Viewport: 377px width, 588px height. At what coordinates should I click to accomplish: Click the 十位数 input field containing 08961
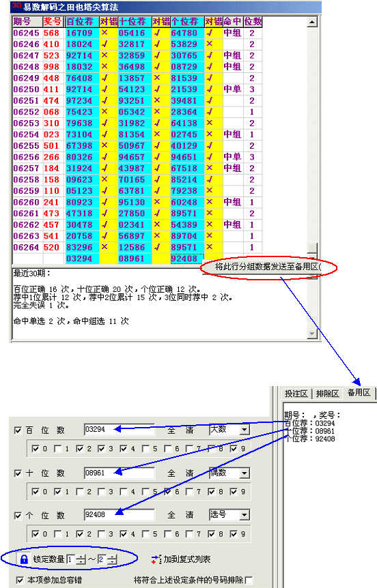coord(120,473)
